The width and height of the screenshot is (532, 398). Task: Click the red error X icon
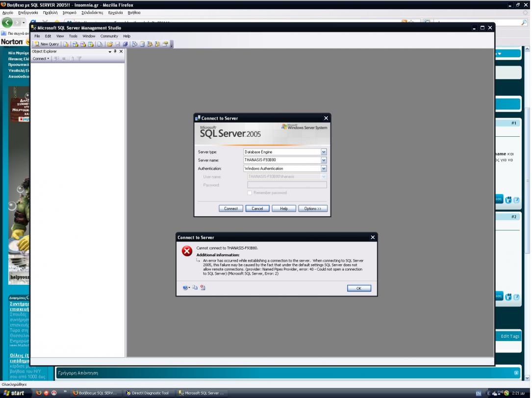pyautogui.click(x=187, y=251)
